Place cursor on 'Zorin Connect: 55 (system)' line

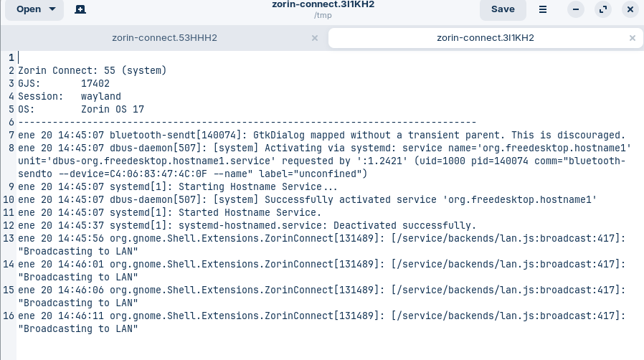tap(92, 70)
